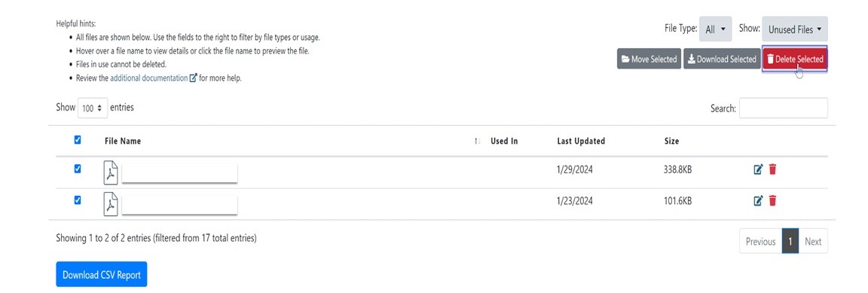Go to page 1 in pagination
Viewport: 868px width, 293px height.
click(790, 242)
